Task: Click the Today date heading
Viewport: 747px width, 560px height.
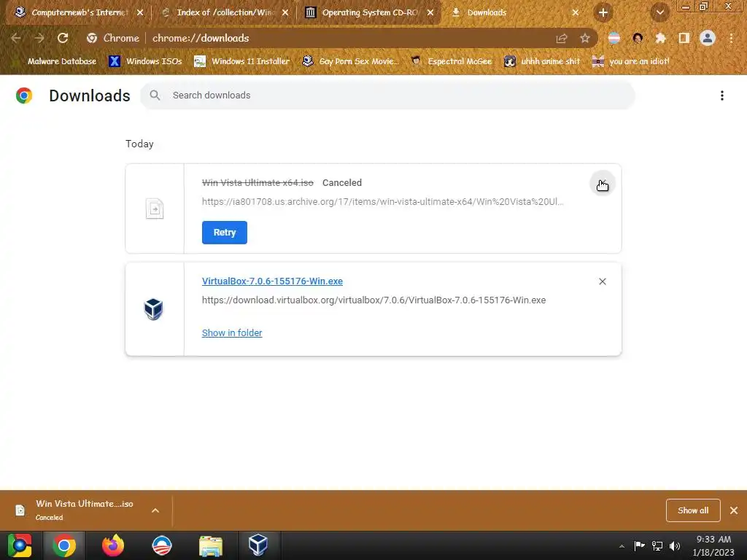Action: pos(139,144)
